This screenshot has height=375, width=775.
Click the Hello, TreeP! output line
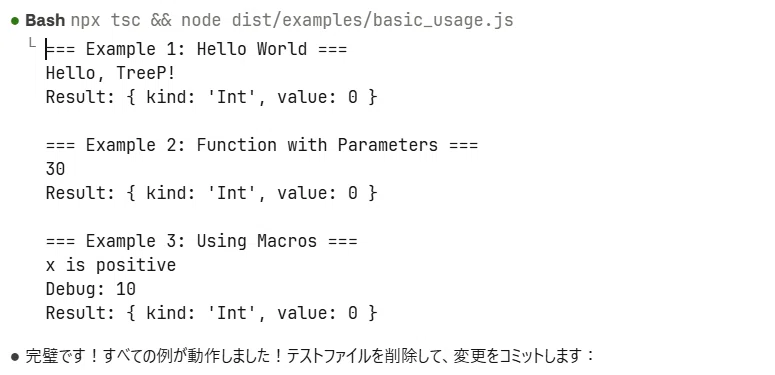111,74
